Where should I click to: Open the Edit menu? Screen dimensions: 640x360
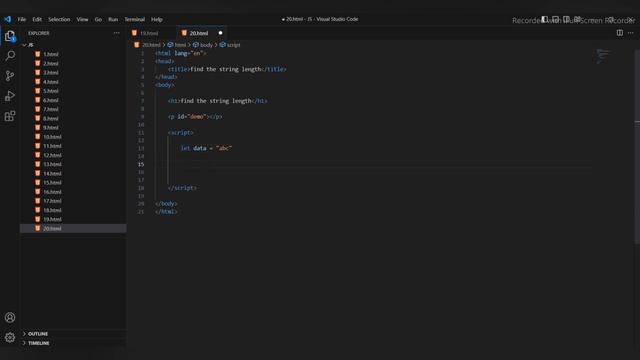[x=37, y=19]
